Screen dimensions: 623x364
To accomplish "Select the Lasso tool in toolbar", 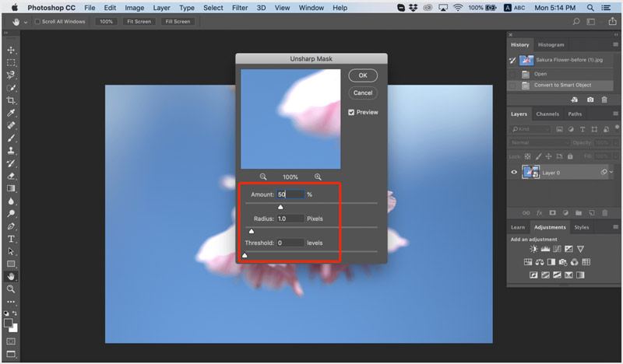I will (11, 75).
